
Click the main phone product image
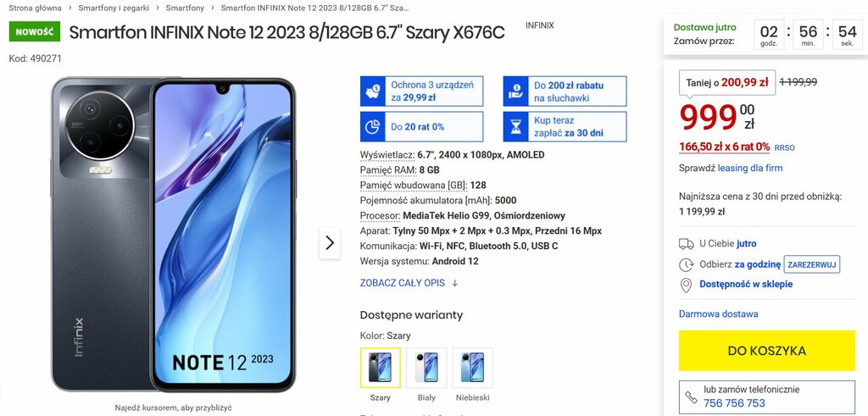click(173, 234)
